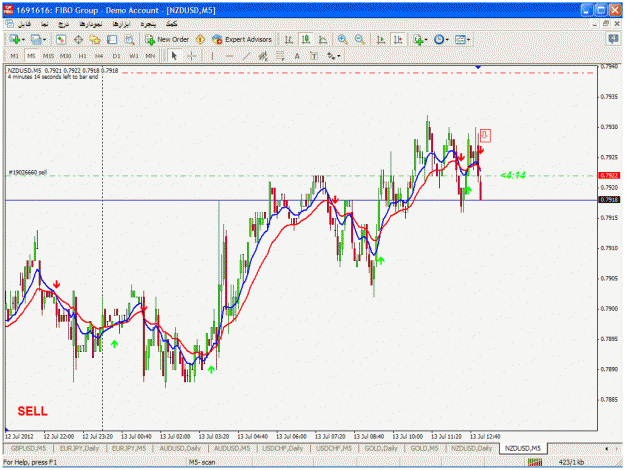Switch to the M1 timeframe

14,56
